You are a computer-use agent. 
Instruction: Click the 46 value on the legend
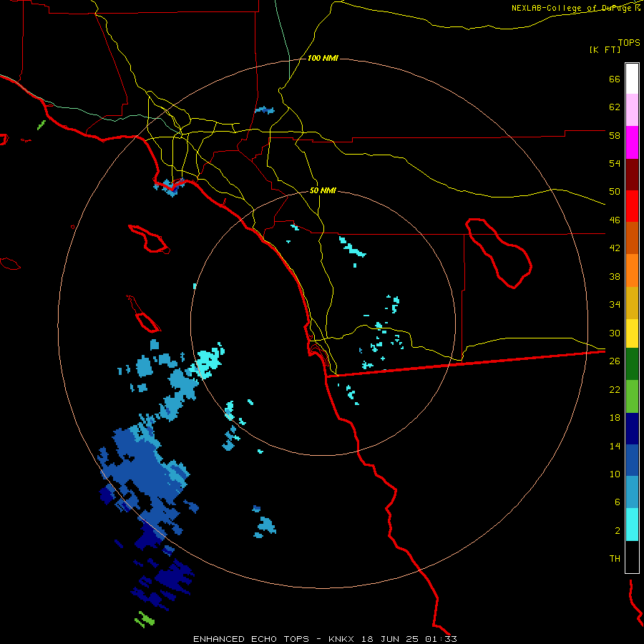tap(615, 220)
